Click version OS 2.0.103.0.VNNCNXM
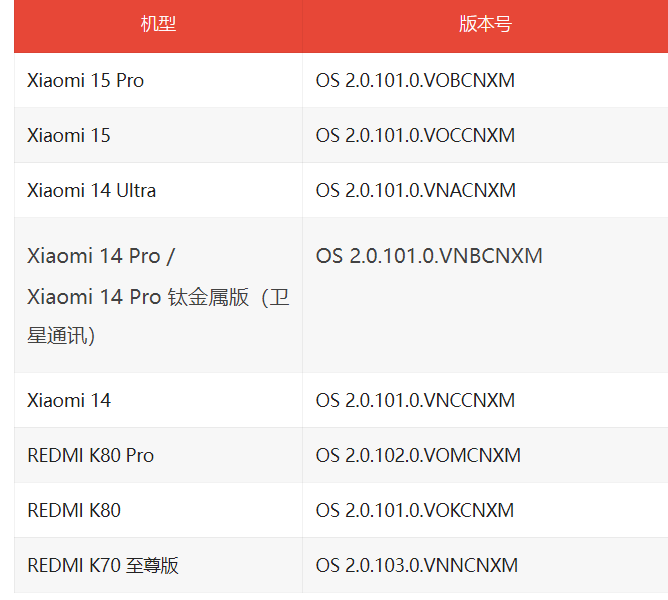This screenshot has height=600, width=668. pyautogui.click(x=417, y=565)
